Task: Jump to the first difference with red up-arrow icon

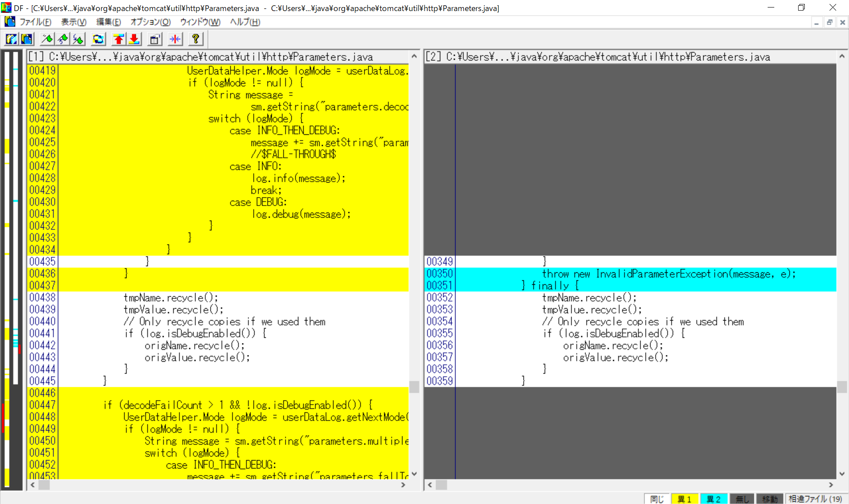Action: coord(119,39)
